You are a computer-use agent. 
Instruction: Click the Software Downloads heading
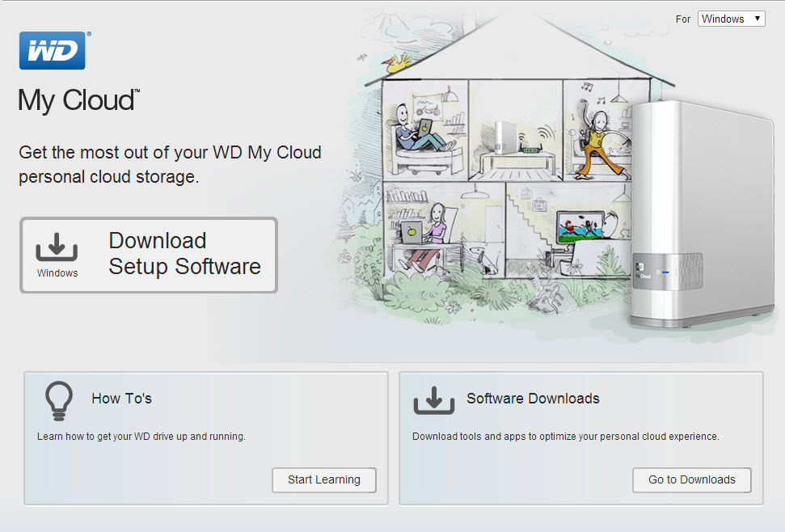(x=534, y=399)
